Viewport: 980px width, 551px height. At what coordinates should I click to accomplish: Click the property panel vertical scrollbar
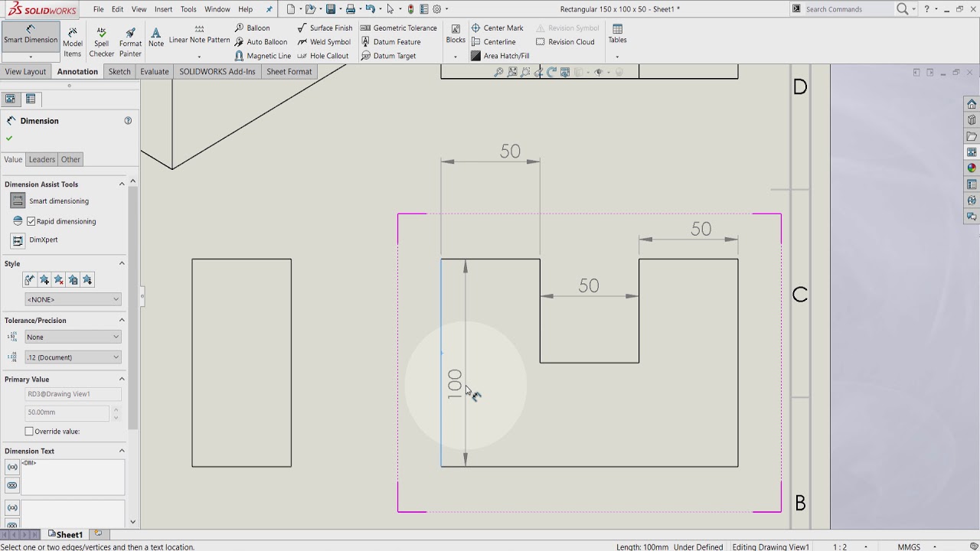[132, 306]
